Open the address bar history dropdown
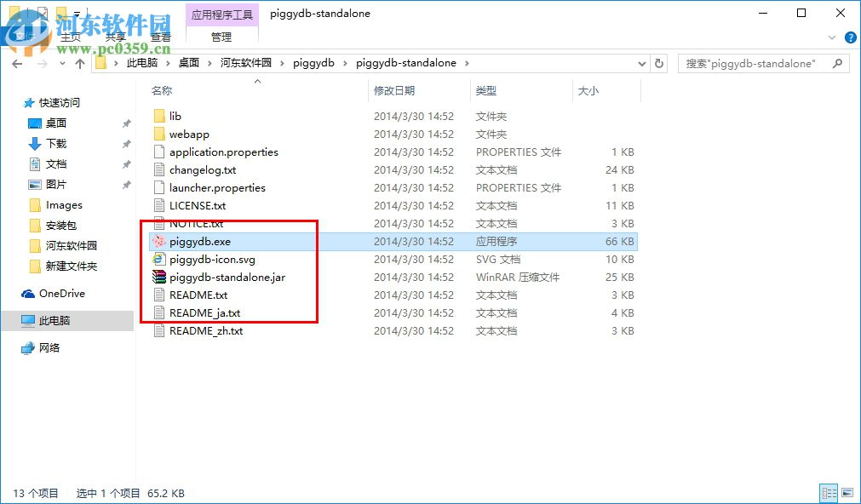 coord(643,62)
